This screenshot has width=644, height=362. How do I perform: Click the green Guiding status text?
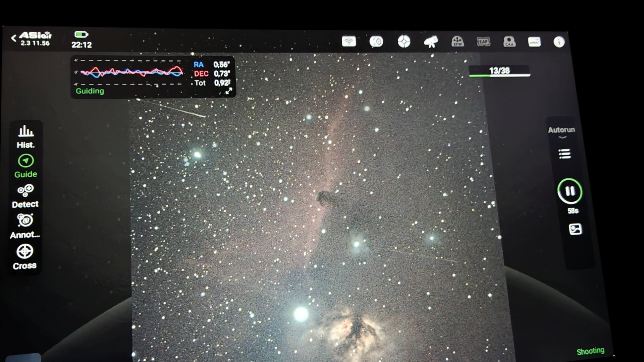90,91
